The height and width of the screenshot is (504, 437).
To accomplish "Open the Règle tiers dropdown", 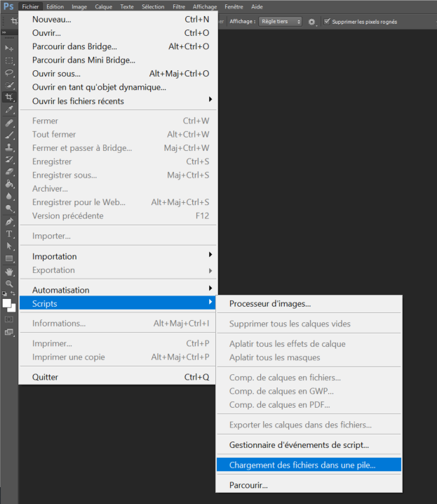I will pyautogui.click(x=281, y=22).
